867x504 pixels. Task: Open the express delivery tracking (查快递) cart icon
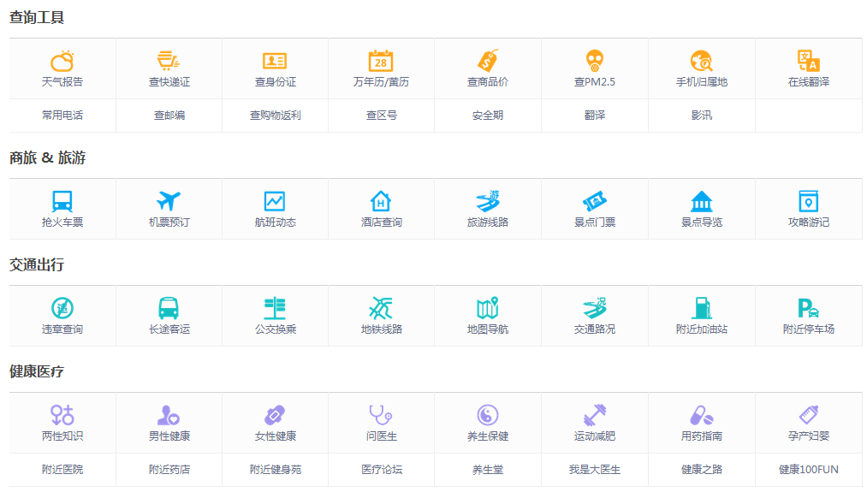[169, 61]
